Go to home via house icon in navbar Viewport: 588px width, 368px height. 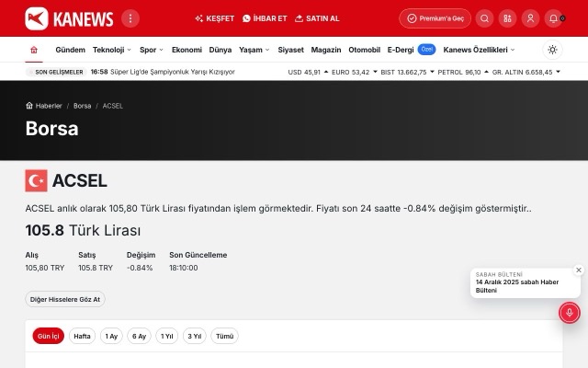click(34, 50)
